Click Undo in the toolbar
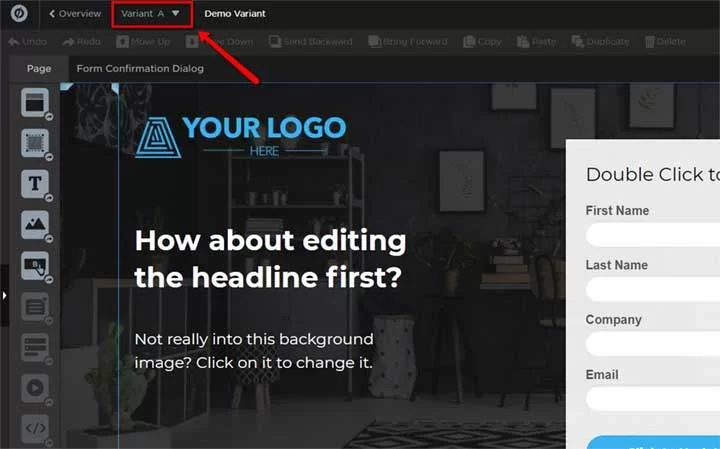The width and height of the screenshot is (720, 449). (x=28, y=42)
